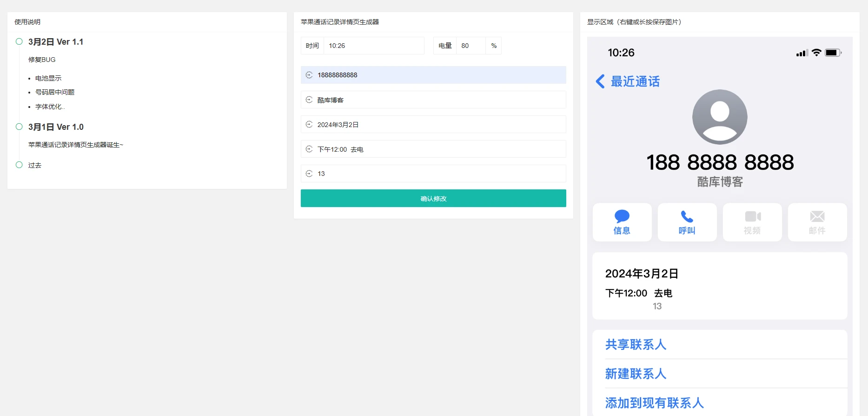
Task: Click the 电池显示 bullet item
Action: pyautogui.click(x=48, y=78)
